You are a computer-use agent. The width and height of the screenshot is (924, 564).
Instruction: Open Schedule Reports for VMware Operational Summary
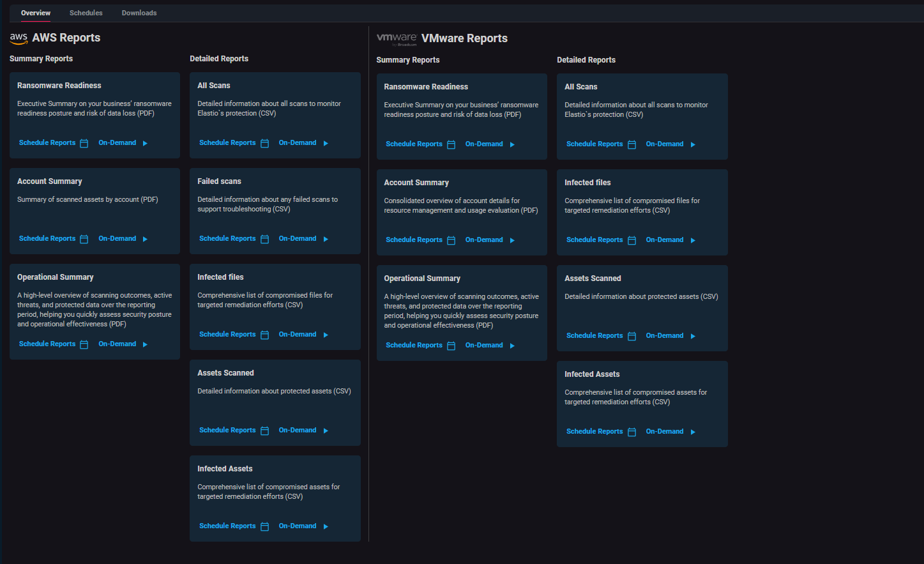pyautogui.click(x=414, y=345)
